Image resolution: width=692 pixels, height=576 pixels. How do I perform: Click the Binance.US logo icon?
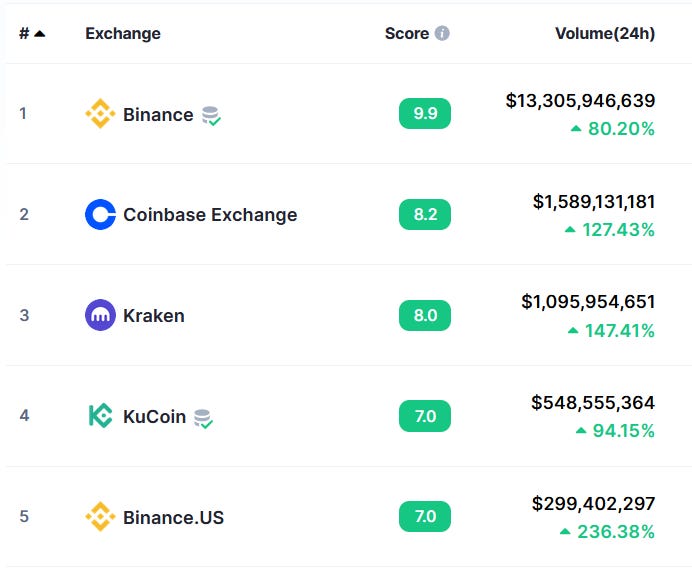pos(100,517)
